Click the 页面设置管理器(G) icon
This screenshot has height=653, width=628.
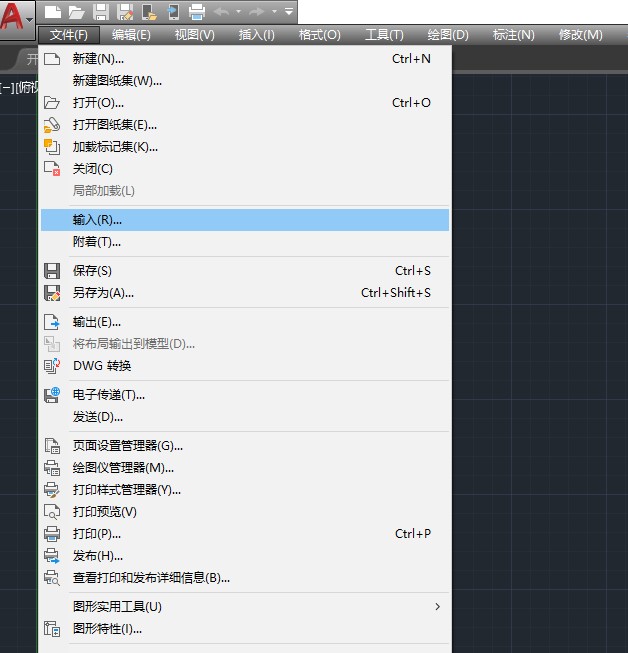[x=52, y=446]
